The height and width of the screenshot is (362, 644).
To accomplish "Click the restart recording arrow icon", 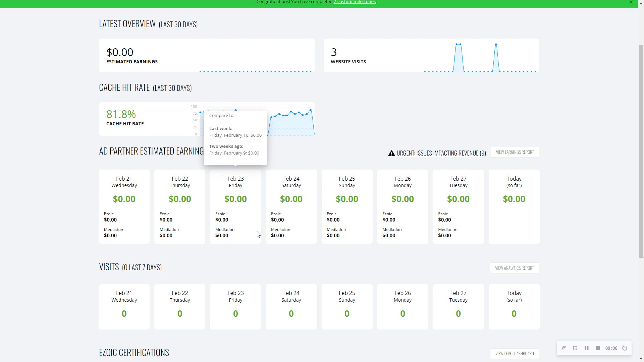I will click(x=625, y=348).
